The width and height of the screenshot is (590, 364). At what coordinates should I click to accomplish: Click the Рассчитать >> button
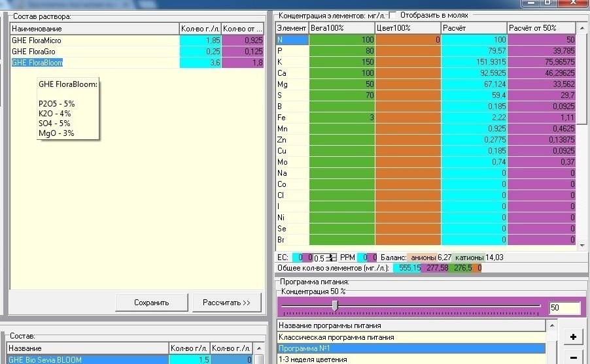226,303
